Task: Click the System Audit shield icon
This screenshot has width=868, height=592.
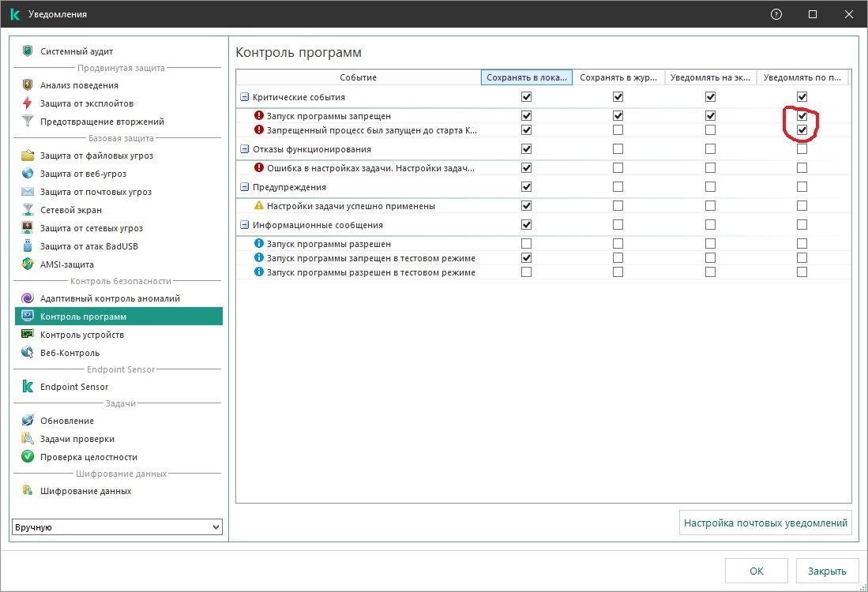Action: [28, 51]
